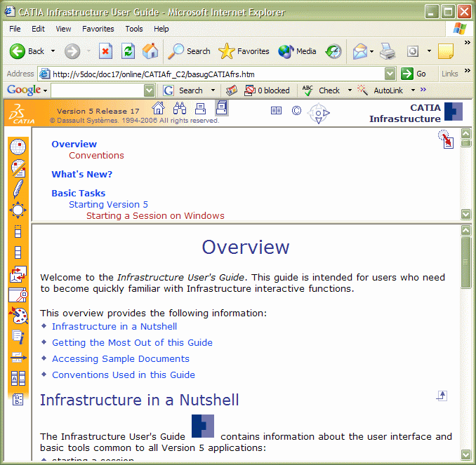
Task: Click the compass navigation icon in header
Action: (318, 113)
